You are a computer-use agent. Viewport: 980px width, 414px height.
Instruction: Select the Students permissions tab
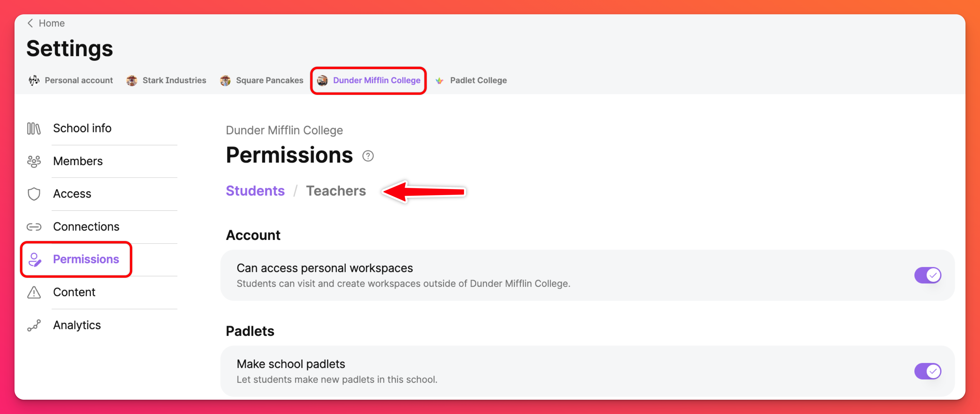255,191
